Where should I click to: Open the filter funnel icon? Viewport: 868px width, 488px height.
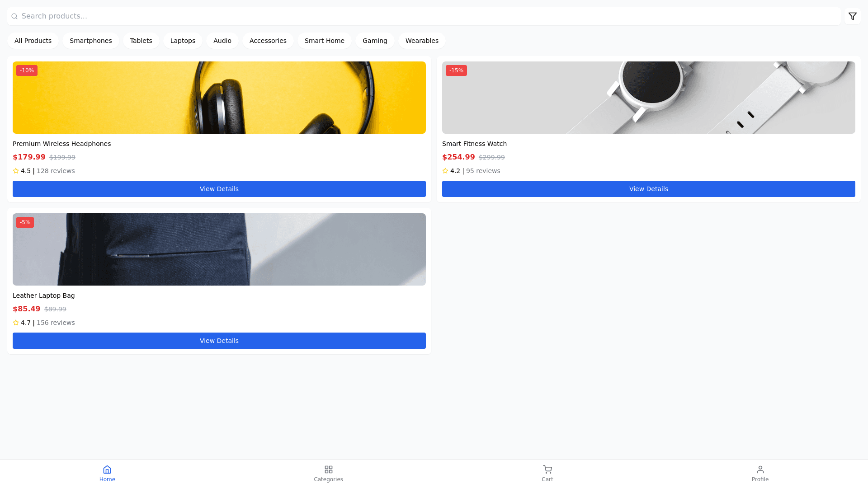[852, 16]
